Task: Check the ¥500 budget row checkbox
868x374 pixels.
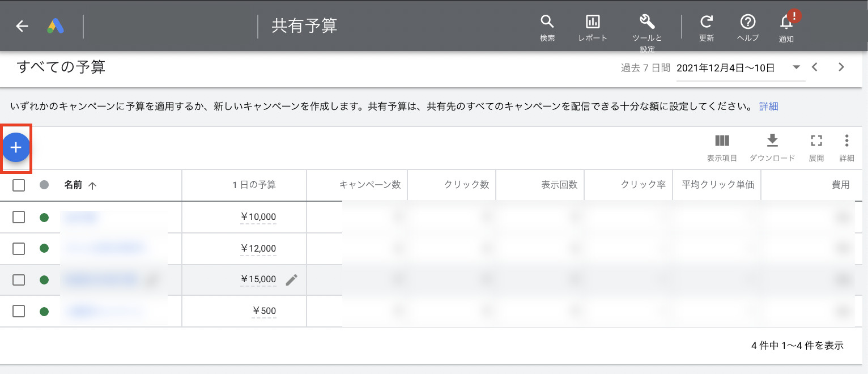Action: (19, 311)
